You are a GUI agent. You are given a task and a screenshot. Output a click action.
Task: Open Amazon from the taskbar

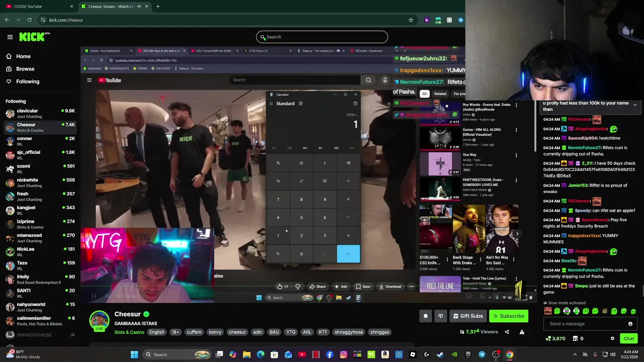tap(385, 354)
